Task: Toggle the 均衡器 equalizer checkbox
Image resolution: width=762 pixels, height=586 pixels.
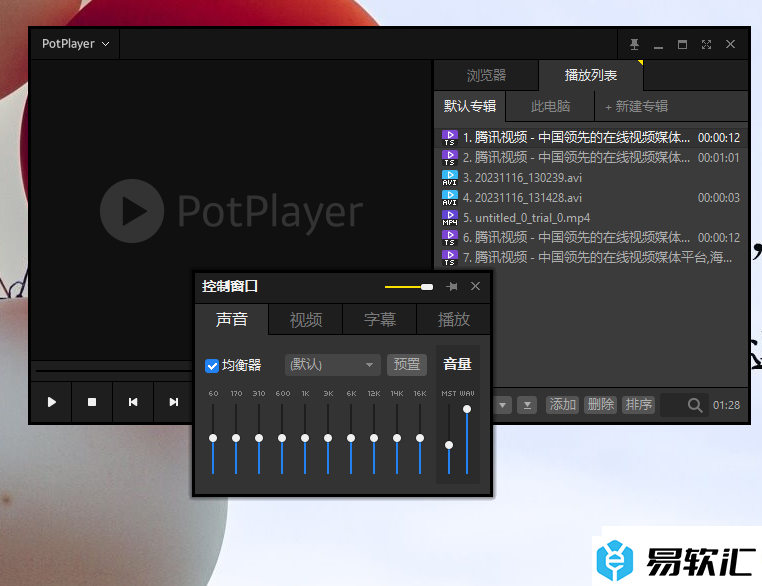Action: pos(212,365)
